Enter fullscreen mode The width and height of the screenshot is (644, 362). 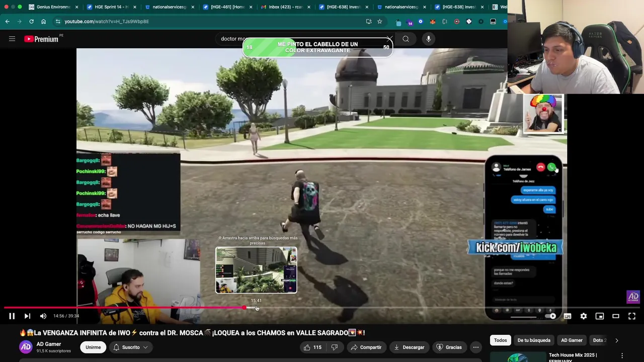pyautogui.click(x=632, y=316)
